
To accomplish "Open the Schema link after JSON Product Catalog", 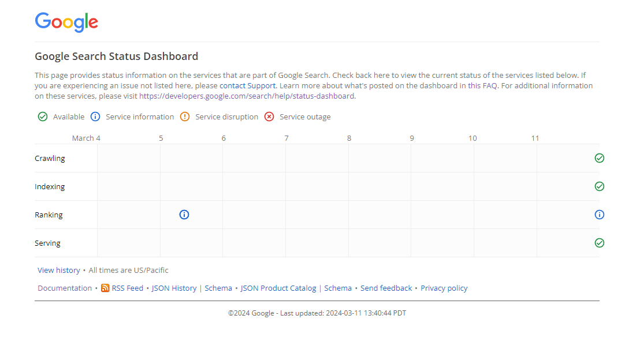I will 338,288.
